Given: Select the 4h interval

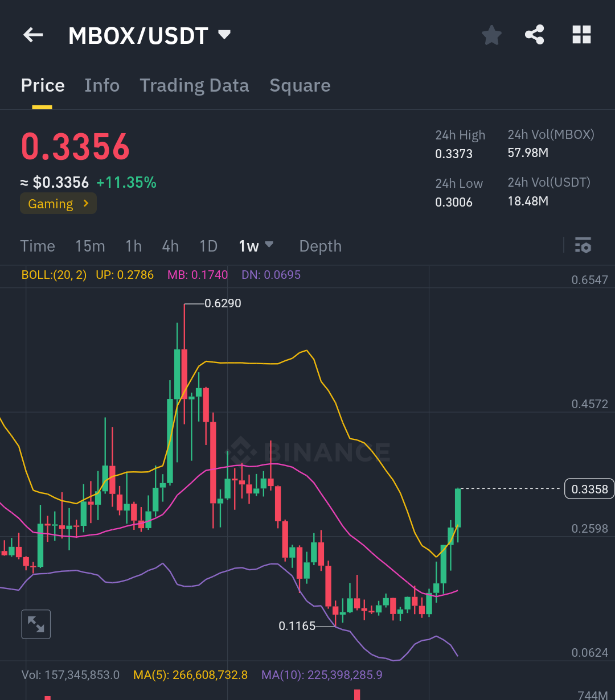Looking at the screenshot, I should click(170, 246).
